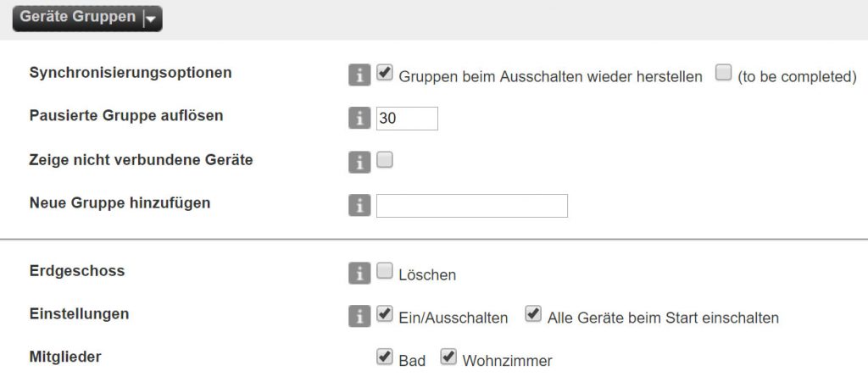
Task: Enable the (to be completed) checkbox
Action: coord(723,73)
